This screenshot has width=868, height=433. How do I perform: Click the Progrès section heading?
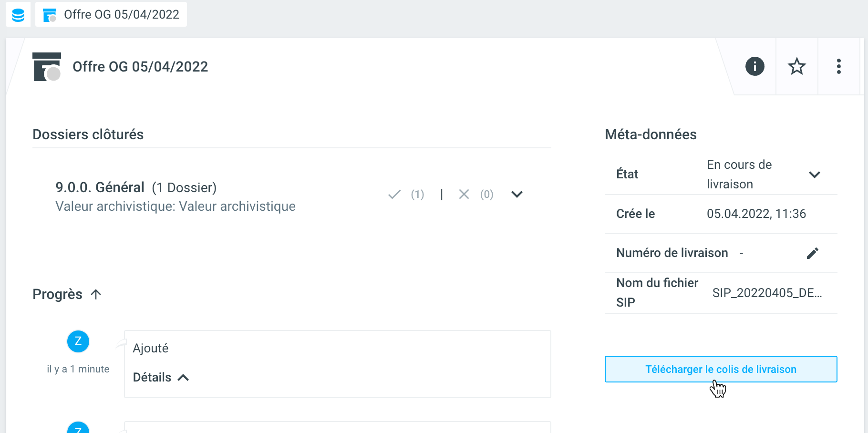click(58, 295)
